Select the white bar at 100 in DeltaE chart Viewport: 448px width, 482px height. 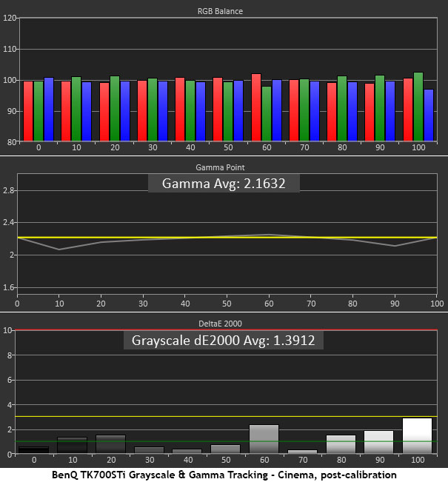(417, 435)
